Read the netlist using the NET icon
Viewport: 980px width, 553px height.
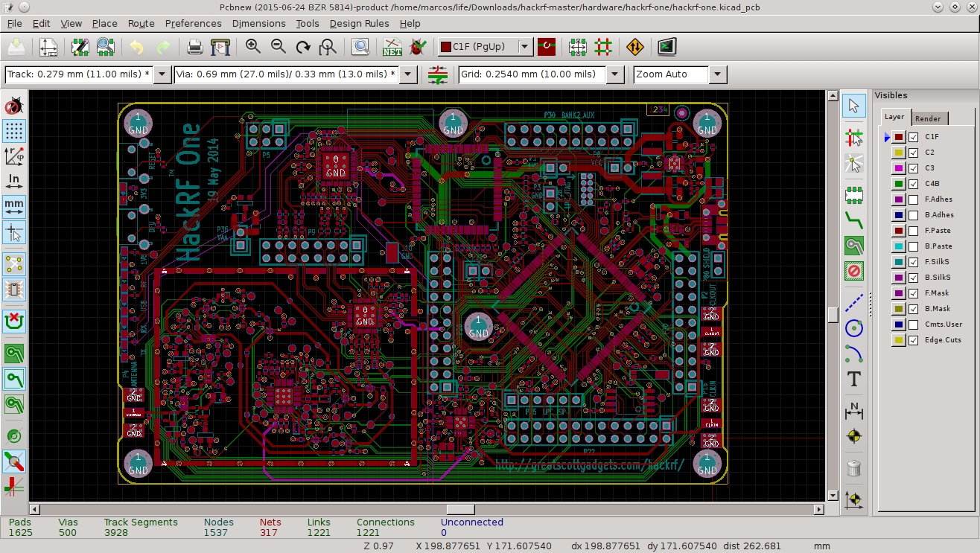click(x=392, y=47)
